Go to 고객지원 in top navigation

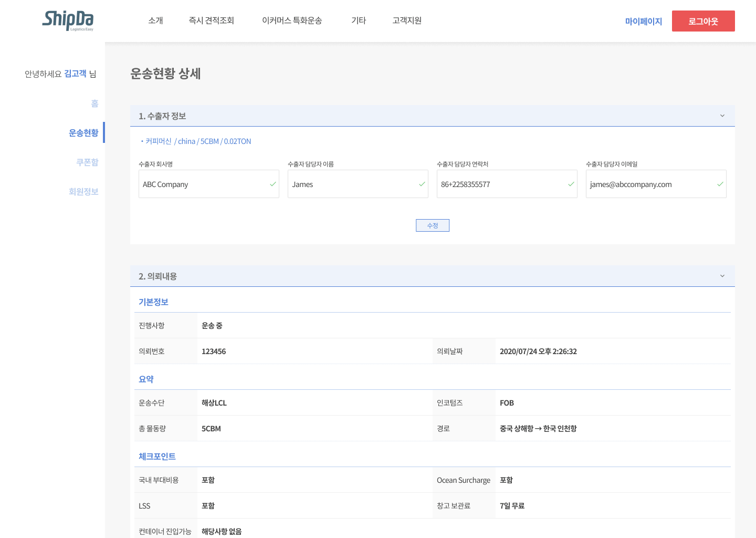point(407,20)
